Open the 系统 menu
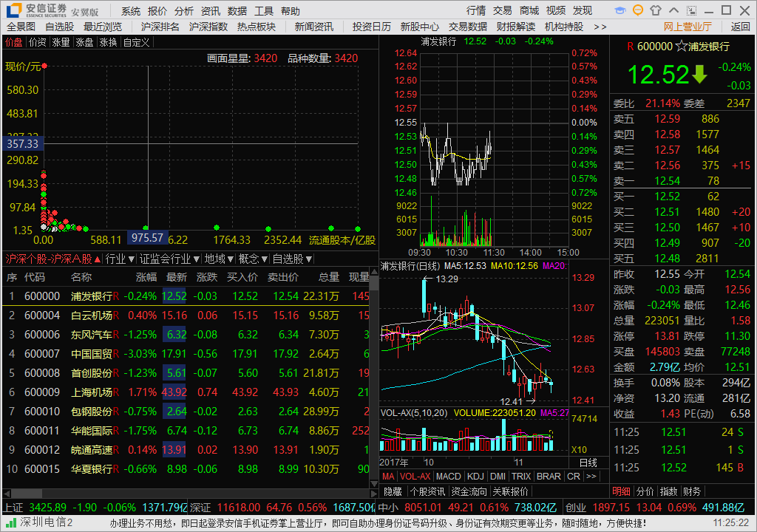This screenshot has width=757, height=532. click(131, 10)
